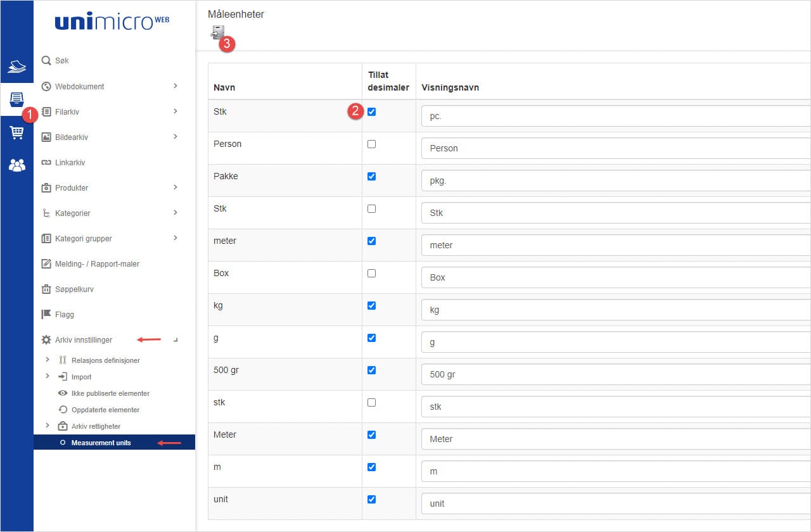Toggle decimals checkbox for unit row

[x=371, y=499]
